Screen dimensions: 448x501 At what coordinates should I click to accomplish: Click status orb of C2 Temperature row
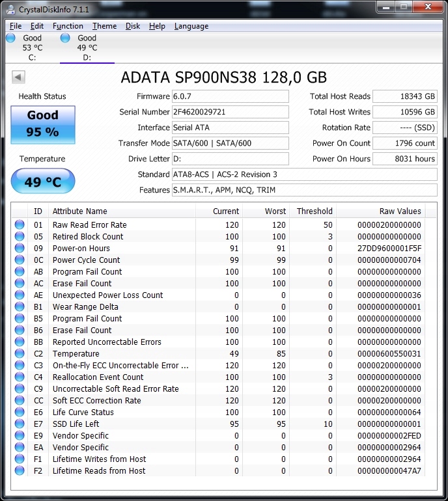coord(20,353)
